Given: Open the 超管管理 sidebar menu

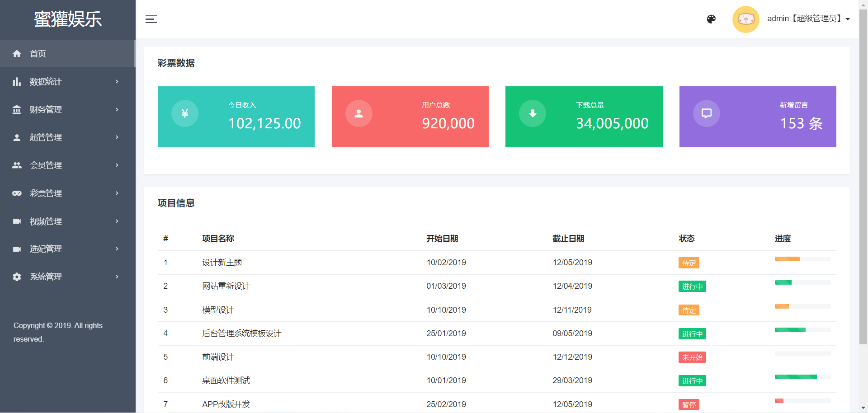Looking at the screenshot, I should click(x=46, y=137).
